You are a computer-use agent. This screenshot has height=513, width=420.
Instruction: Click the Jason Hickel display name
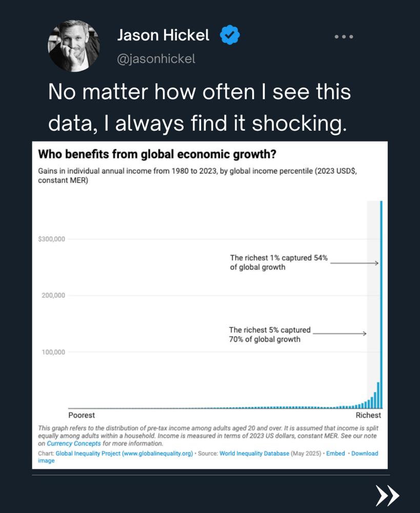click(163, 35)
